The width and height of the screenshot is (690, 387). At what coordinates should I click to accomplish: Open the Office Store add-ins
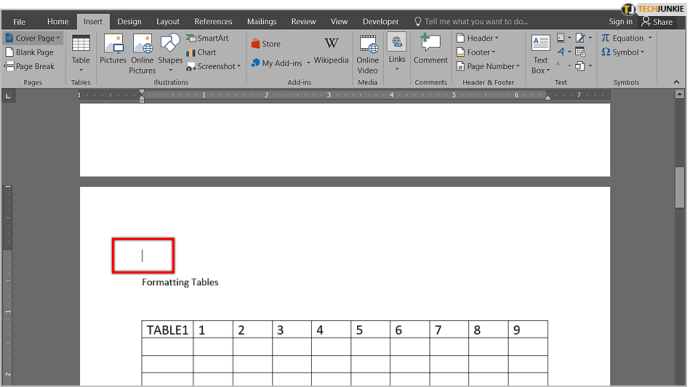pyautogui.click(x=266, y=44)
